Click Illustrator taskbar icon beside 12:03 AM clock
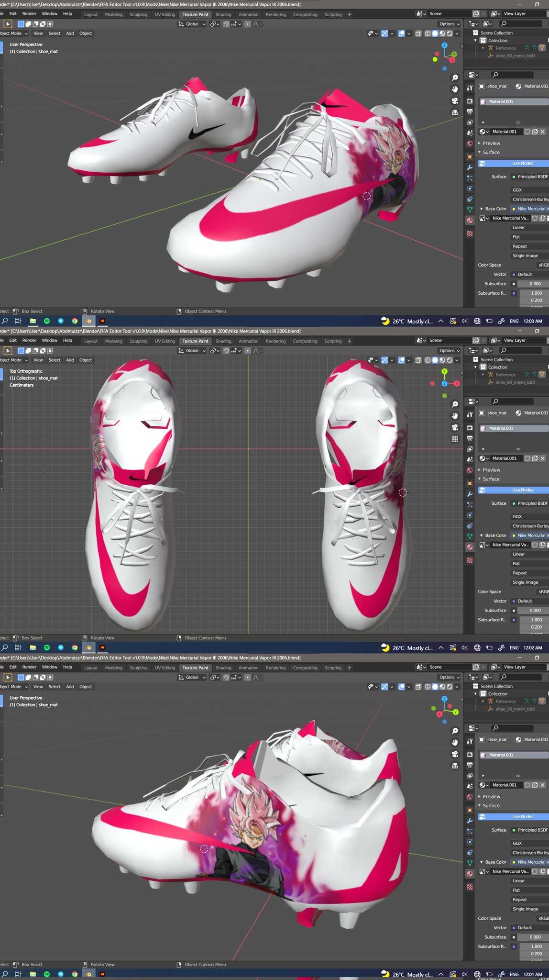 pyautogui.click(x=102, y=321)
